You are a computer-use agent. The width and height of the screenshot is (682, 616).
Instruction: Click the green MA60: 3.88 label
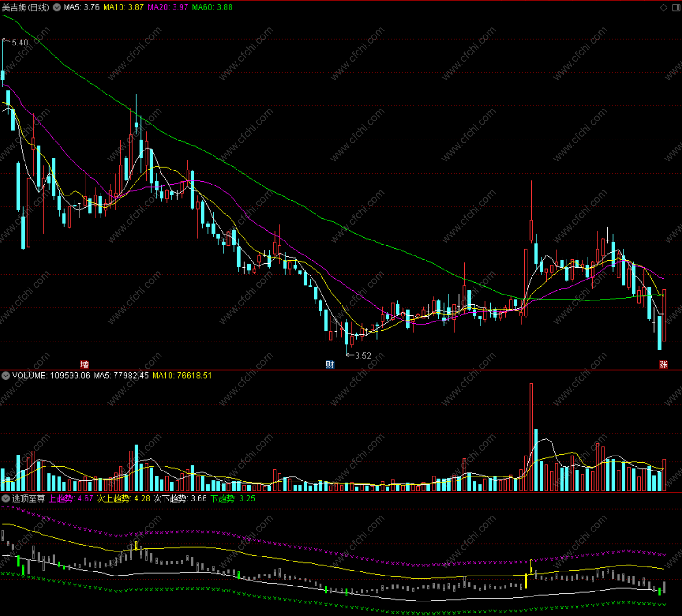pos(212,7)
